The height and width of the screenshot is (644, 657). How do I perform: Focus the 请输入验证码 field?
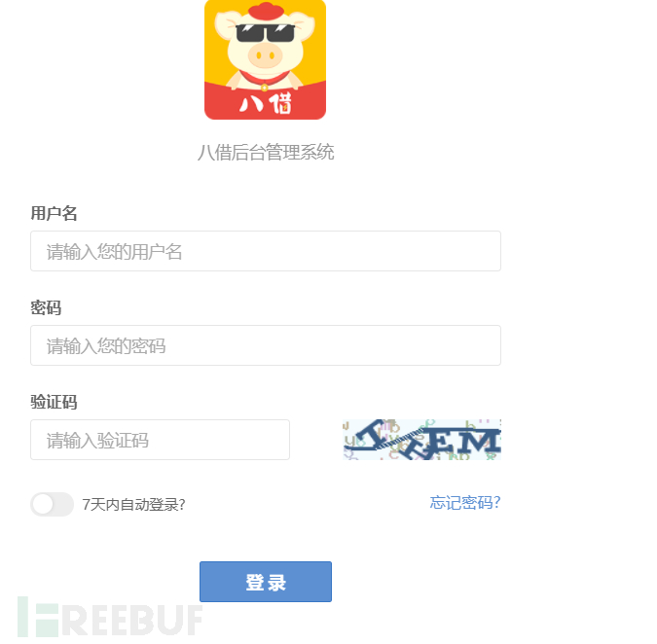coord(160,440)
